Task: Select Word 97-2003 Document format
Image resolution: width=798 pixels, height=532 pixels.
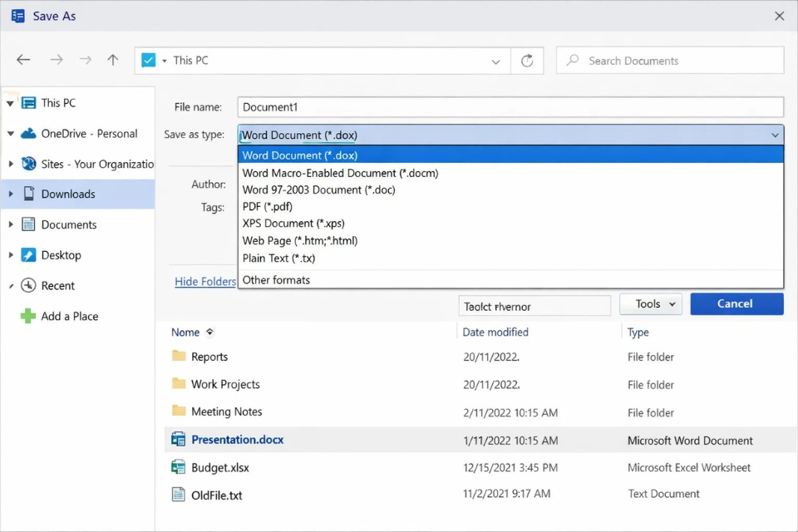Action: (x=318, y=190)
